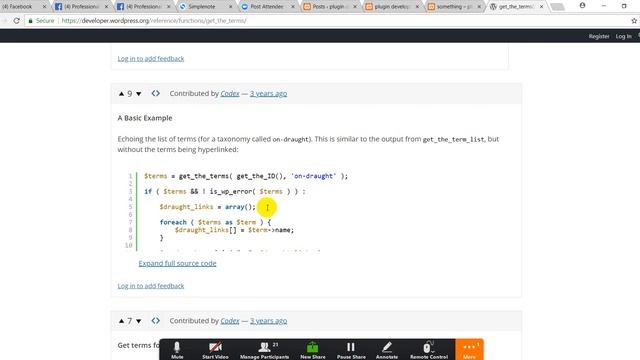
Task: Click 'Log in to add feedback' above 9-vote note
Action: point(151,58)
